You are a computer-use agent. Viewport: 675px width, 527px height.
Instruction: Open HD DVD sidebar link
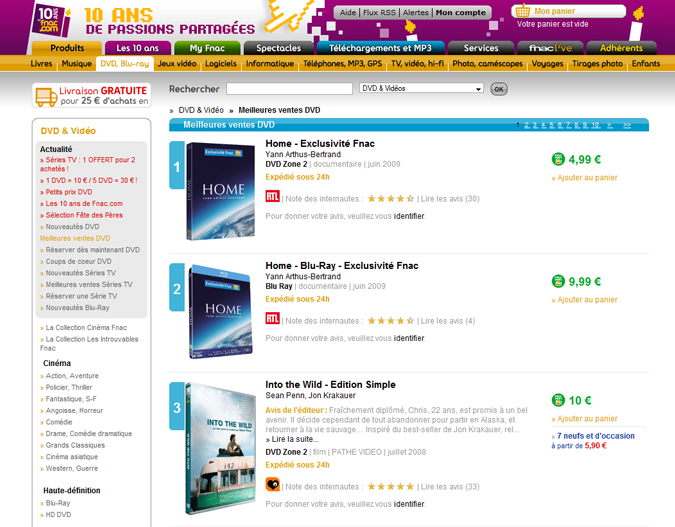[x=58, y=515]
